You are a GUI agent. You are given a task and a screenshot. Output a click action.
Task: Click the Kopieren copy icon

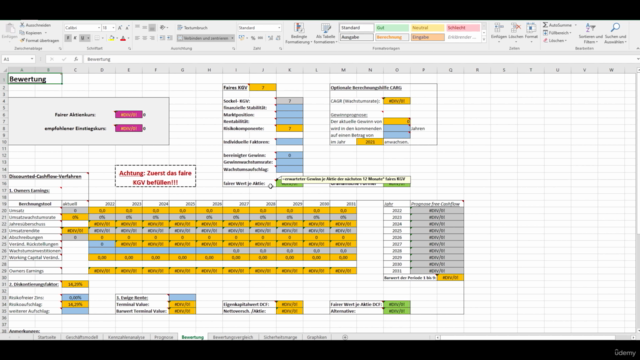[x=22, y=33]
